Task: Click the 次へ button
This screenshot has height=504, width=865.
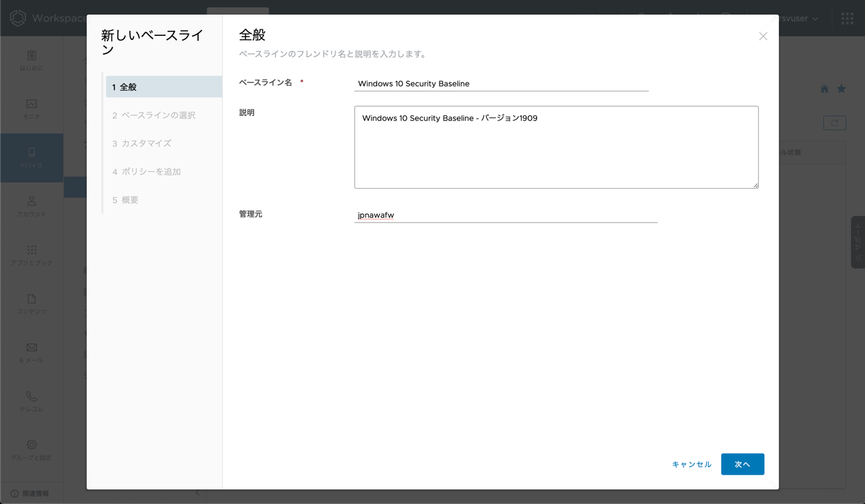Action: [x=742, y=464]
